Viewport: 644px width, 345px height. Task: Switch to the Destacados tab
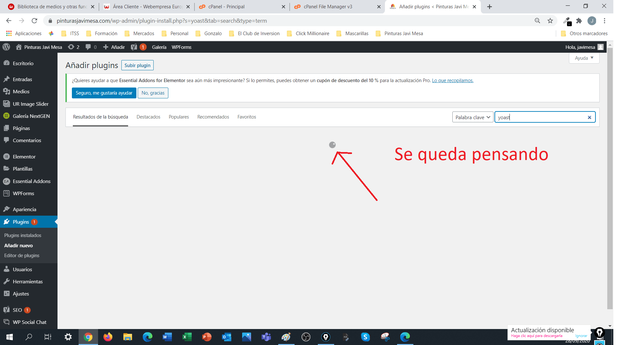click(x=148, y=117)
